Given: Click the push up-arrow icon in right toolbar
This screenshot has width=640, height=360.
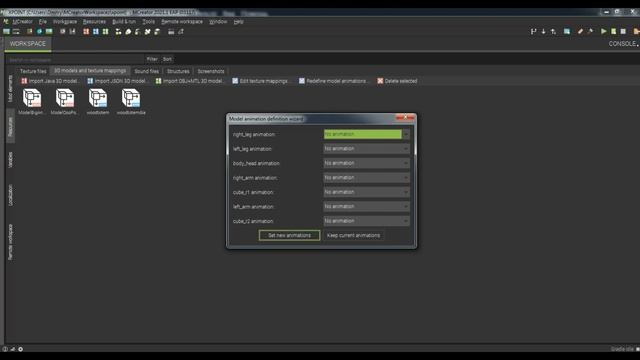Looking at the screenshot, I should 553,31.
